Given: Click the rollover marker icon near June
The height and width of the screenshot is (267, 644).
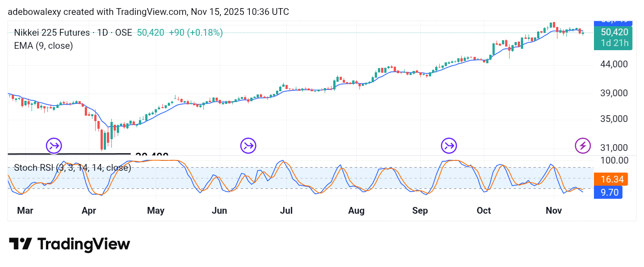Looking at the screenshot, I should (x=248, y=145).
